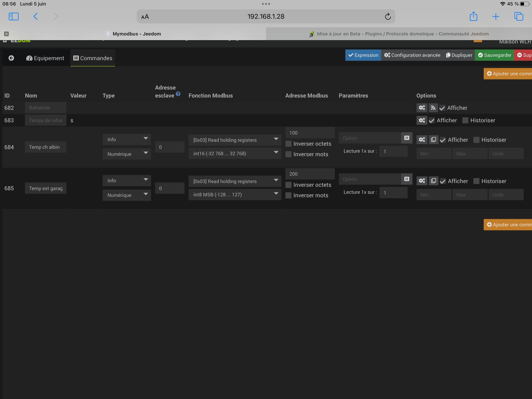Image resolution: width=532 pixels, height=399 pixels.
Task: Open the int16 data format dropdown
Action: (x=234, y=153)
